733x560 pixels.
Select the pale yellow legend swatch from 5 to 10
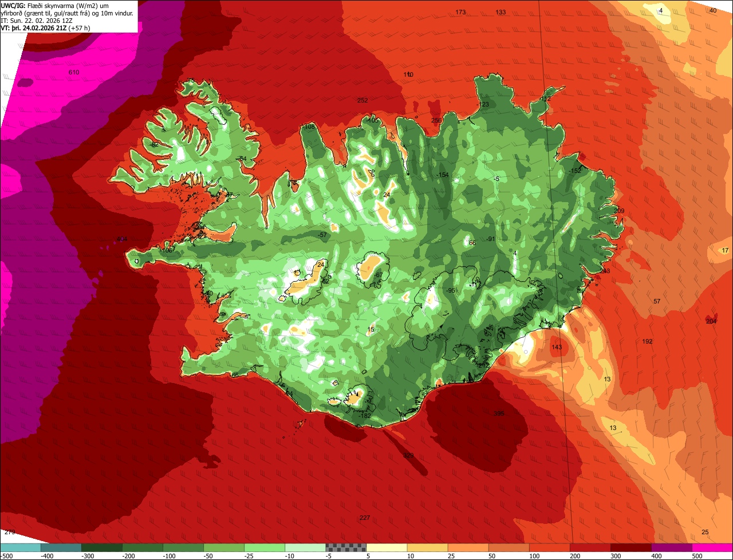[387, 547]
